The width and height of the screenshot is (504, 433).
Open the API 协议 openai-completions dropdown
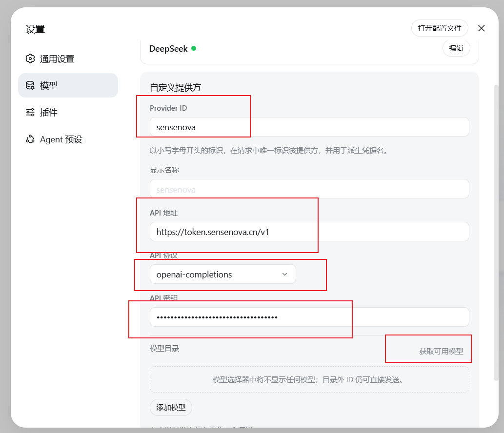223,275
